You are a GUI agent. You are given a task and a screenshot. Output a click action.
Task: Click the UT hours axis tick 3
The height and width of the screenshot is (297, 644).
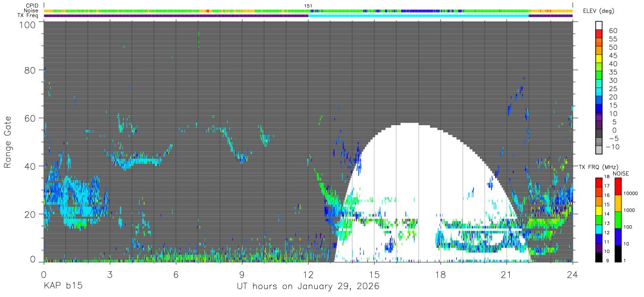pyautogui.click(x=110, y=274)
